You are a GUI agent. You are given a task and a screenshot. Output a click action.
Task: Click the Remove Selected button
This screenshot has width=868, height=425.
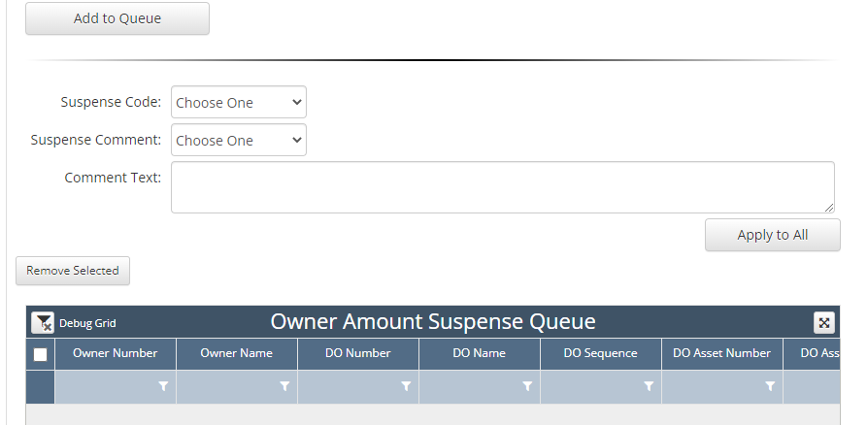click(73, 271)
